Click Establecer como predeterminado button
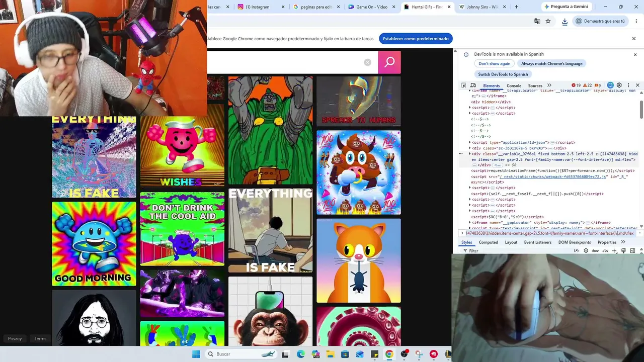 click(x=416, y=39)
